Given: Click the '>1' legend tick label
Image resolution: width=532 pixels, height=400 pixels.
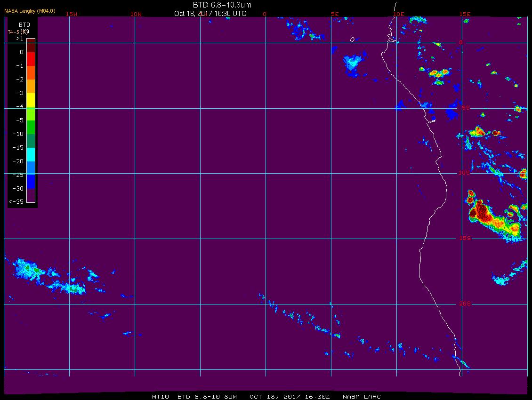Looking at the screenshot, I should point(20,39).
